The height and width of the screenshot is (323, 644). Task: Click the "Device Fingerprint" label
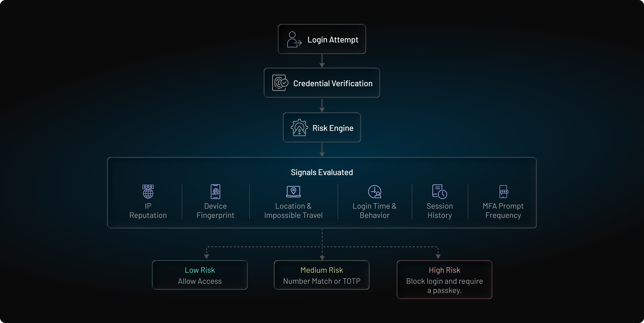coord(216,211)
